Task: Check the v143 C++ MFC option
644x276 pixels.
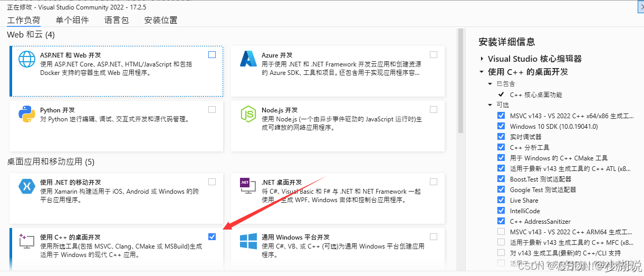Action: click(x=501, y=242)
